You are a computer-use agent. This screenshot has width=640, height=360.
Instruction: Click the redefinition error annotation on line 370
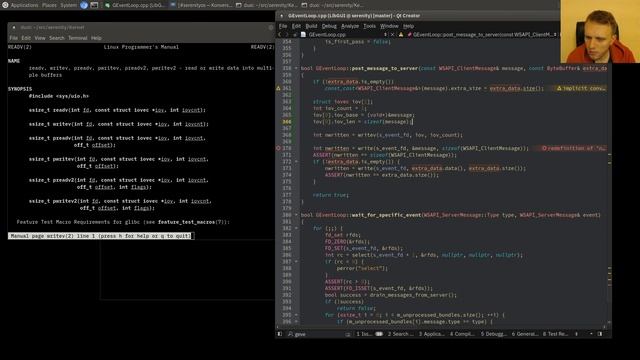click(574, 148)
